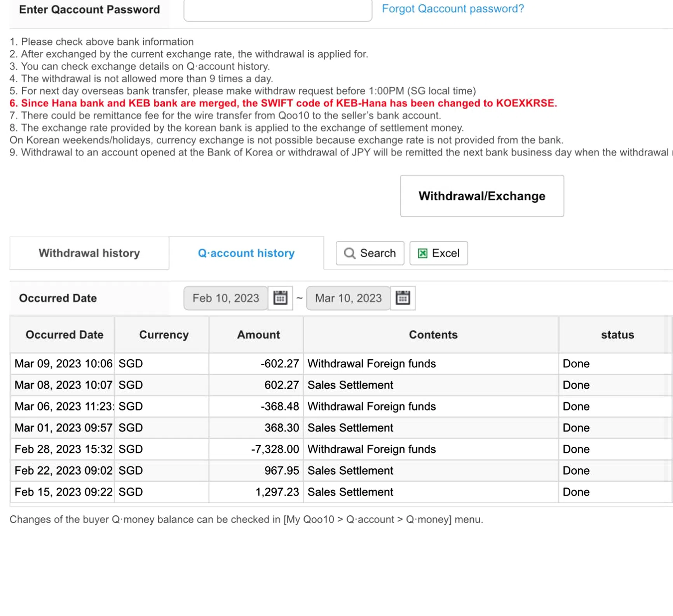
Task: Select the -7,328.00 withdrawal amount cell
Action: click(x=275, y=449)
